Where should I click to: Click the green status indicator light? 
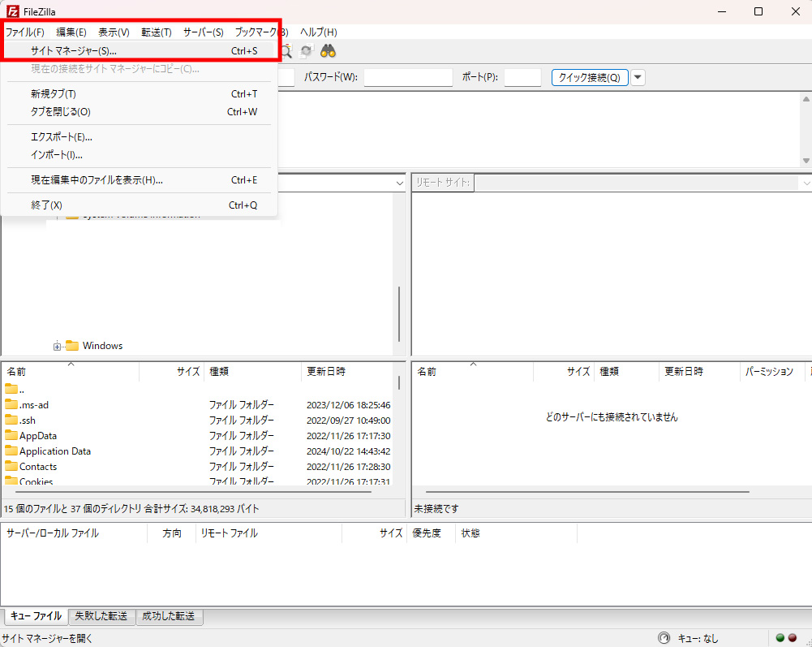click(780, 637)
